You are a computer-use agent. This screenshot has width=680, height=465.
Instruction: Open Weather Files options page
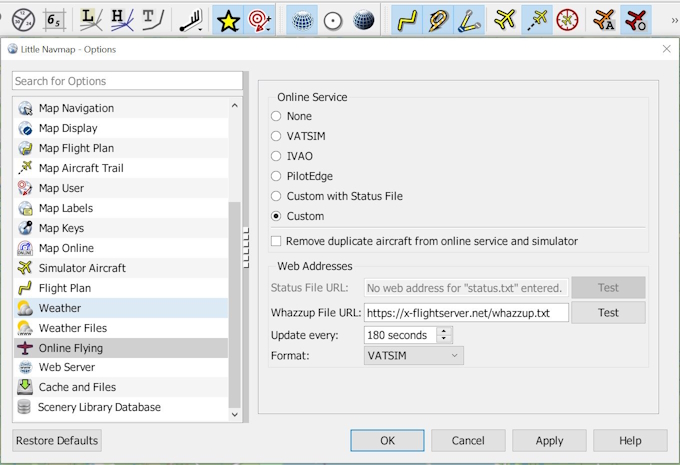click(121, 327)
